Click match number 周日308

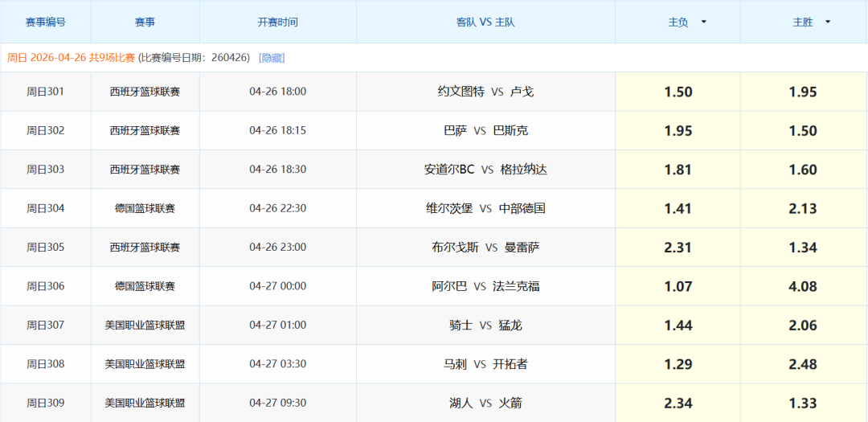[x=45, y=364]
